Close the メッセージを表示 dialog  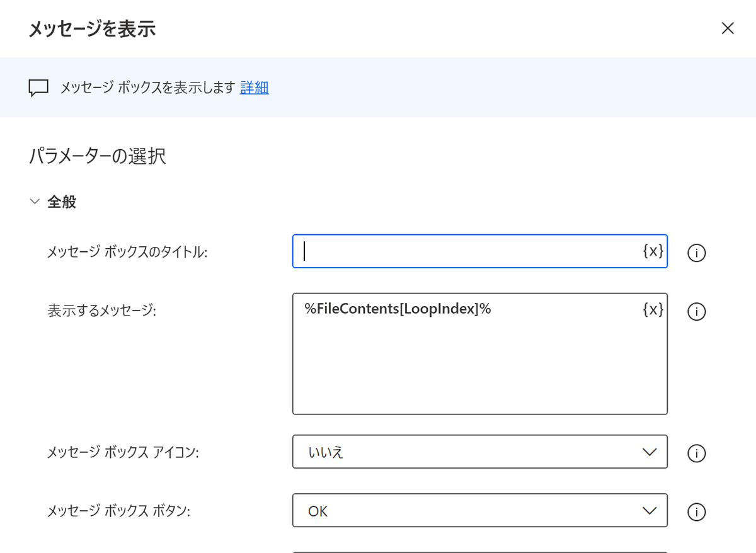(x=728, y=28)
